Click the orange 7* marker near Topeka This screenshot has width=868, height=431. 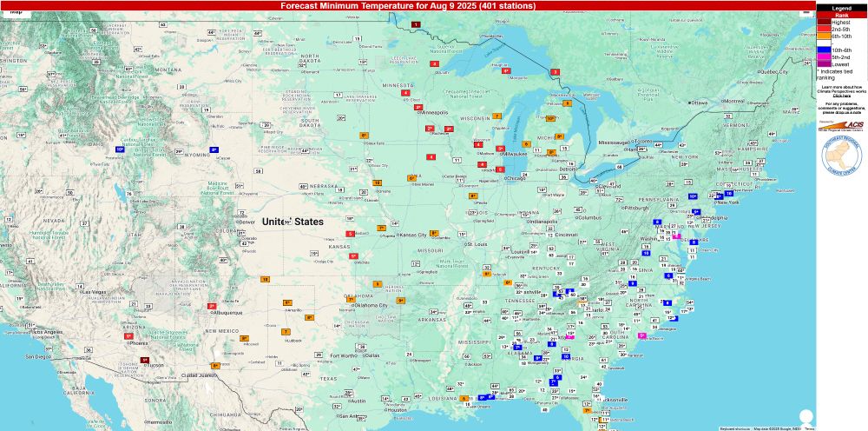point(381,229)
